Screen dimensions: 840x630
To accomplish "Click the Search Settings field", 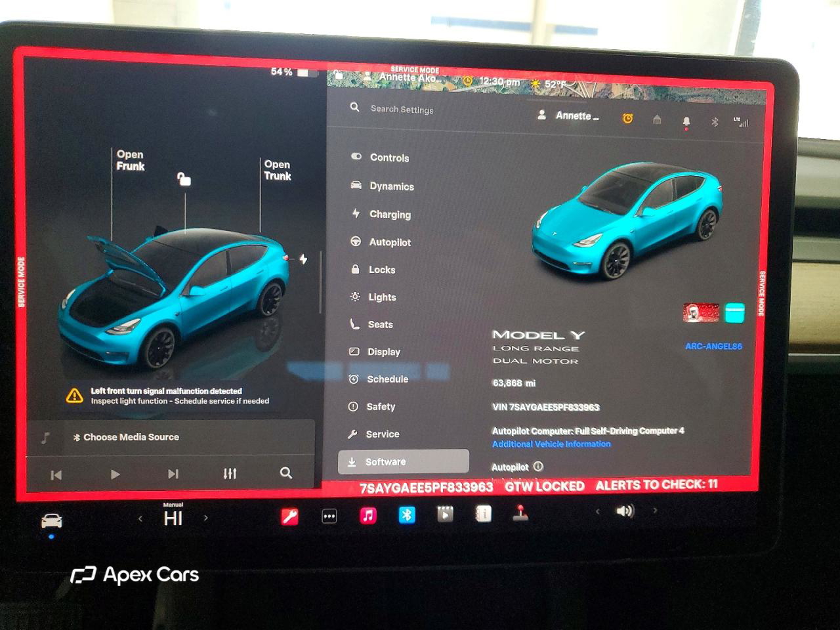I will pyautogui.click(x=402, y=109).
